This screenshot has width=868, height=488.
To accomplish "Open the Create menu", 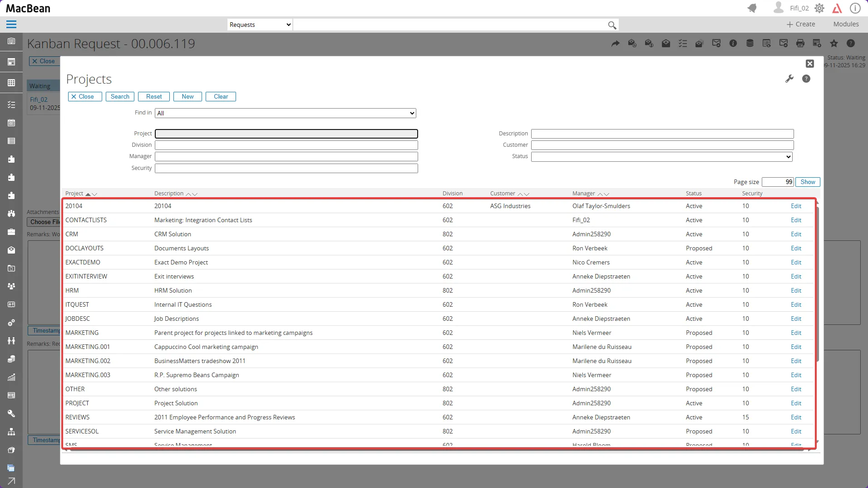I will coord(801,25).
